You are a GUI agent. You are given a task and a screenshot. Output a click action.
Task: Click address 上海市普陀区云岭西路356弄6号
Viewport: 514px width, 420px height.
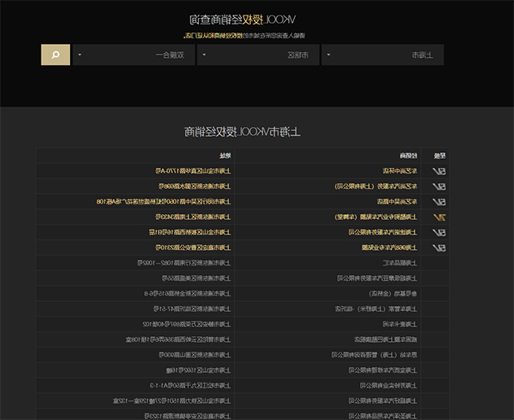click(178, 339)
